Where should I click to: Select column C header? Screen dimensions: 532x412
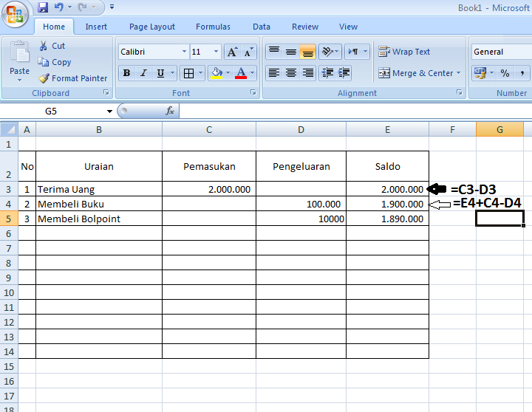pyautogui.click(x=209, y=129)
